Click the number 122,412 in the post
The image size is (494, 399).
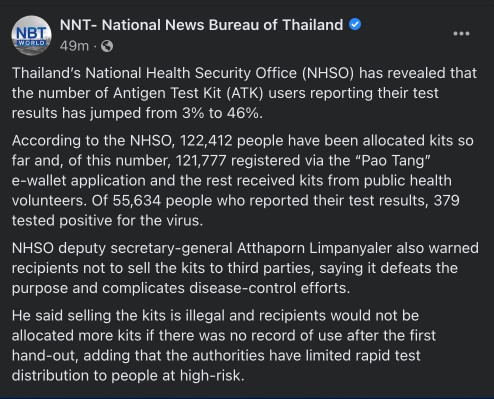(x=206, y=141)
